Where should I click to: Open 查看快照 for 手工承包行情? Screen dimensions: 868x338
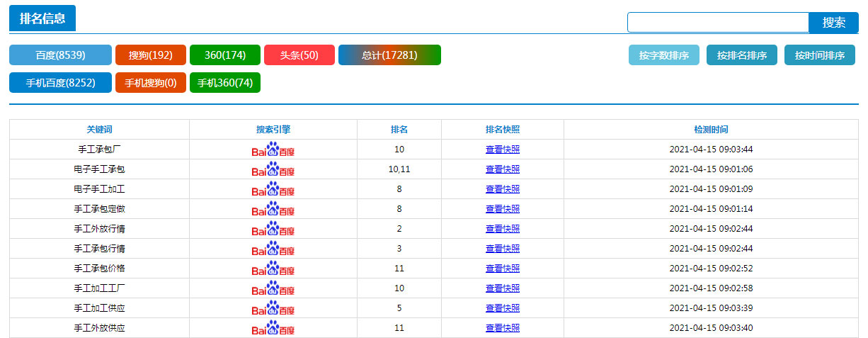click(503, 249)
